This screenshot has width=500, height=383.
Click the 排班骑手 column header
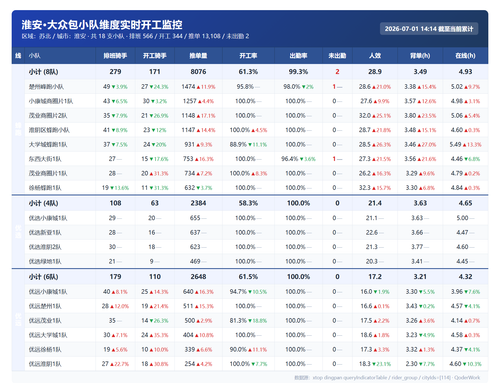click(115, 56)
